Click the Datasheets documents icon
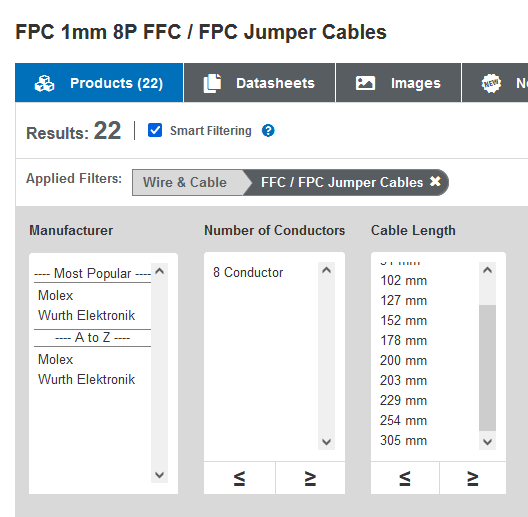The height and width of the screenshot is (517, 528). click(x=212, y=83)
